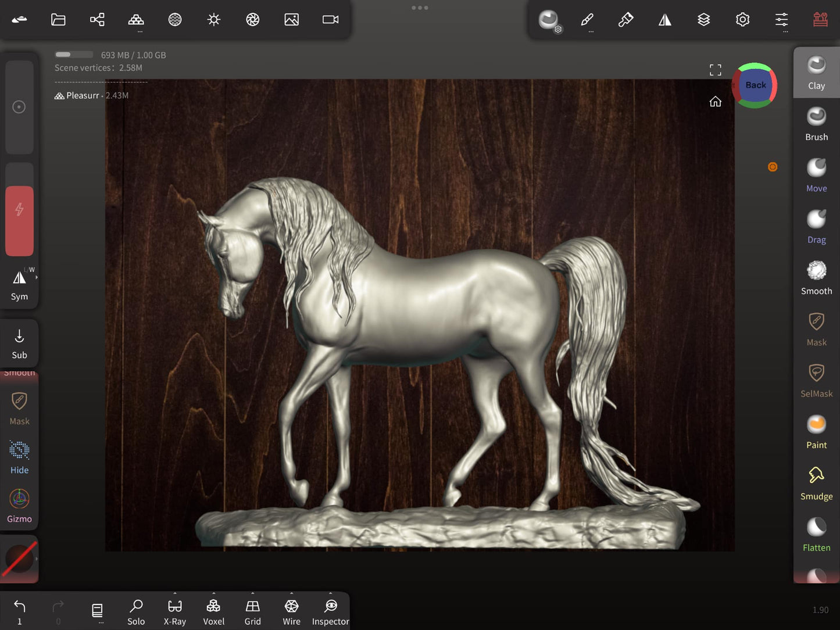Open the Material sphere menu

[175, 20]
